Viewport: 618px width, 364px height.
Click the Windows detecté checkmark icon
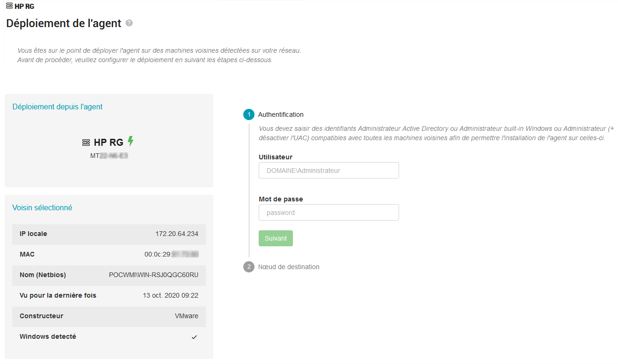point(194,337)
